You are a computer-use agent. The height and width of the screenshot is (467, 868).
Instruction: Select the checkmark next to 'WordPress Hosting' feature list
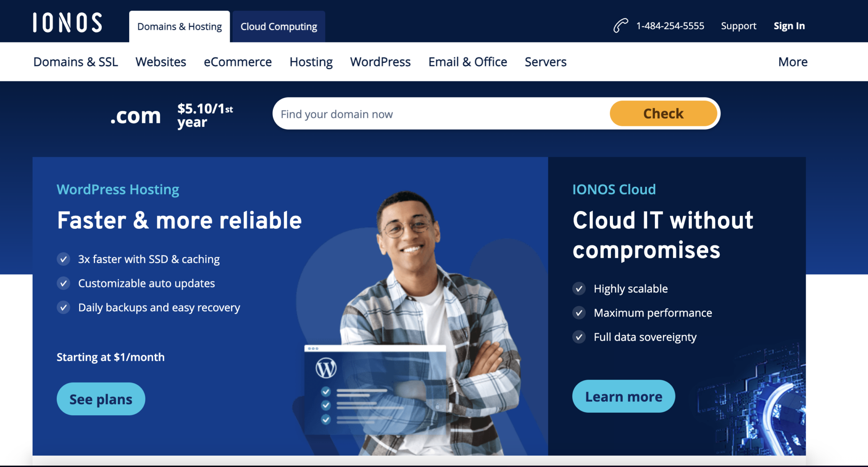point(64,259)
